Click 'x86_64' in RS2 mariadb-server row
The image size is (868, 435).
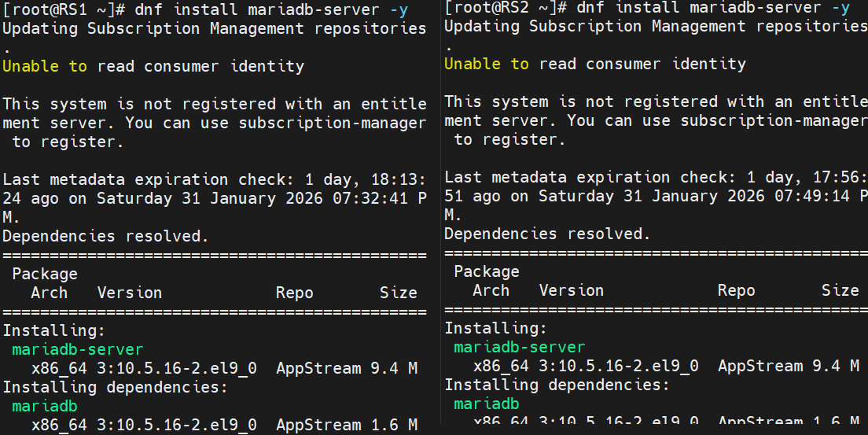coord(500,365)
